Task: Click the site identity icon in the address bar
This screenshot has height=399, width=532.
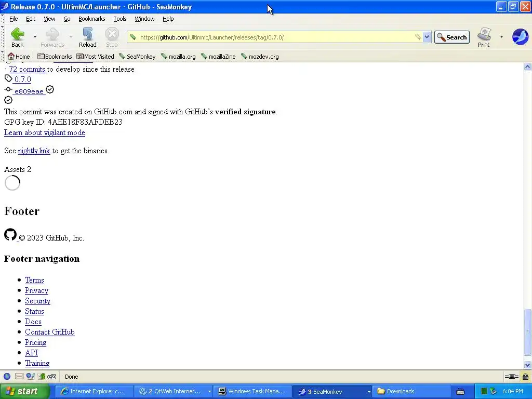Action: 133,37
